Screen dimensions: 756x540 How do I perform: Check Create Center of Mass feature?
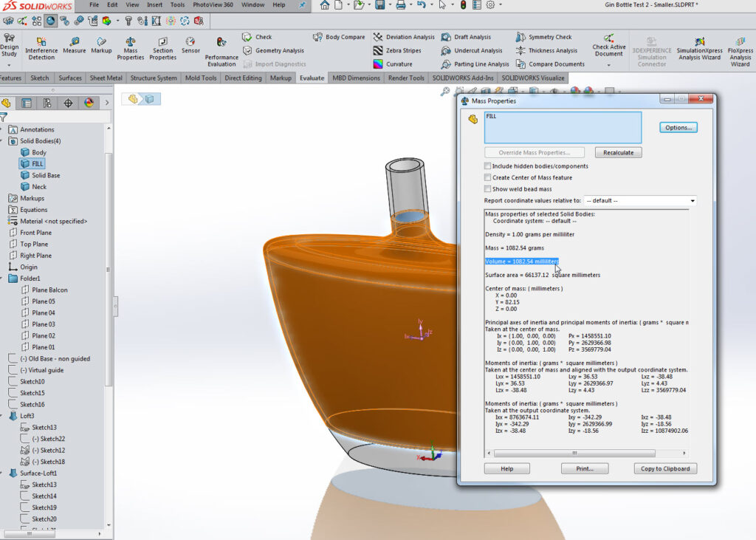point(488,177)
